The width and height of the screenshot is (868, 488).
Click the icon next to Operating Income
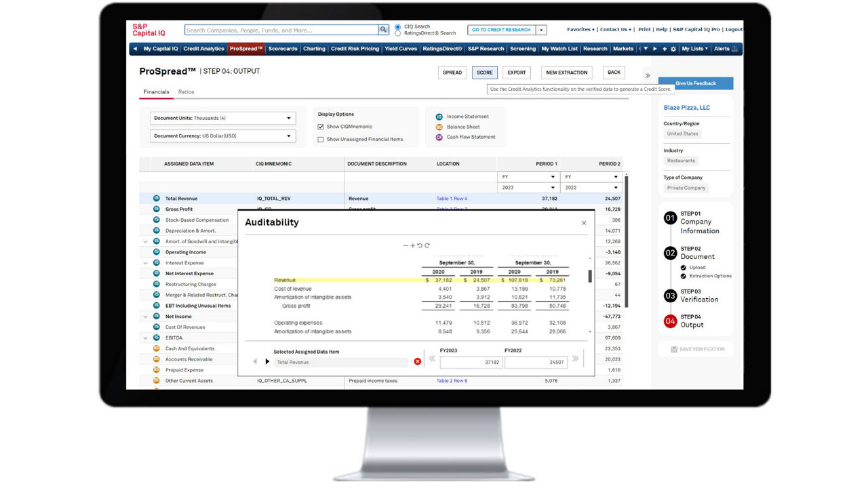tap(157, 252)
